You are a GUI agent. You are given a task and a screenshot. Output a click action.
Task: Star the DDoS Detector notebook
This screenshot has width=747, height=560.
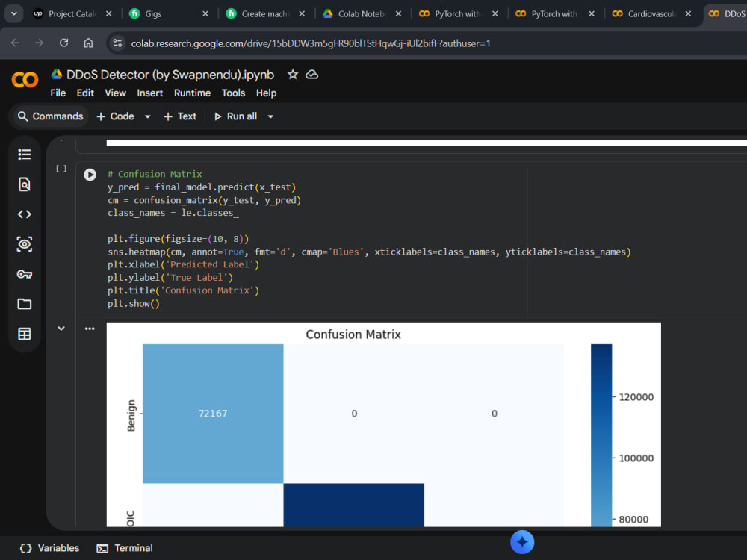click(293, 75)
